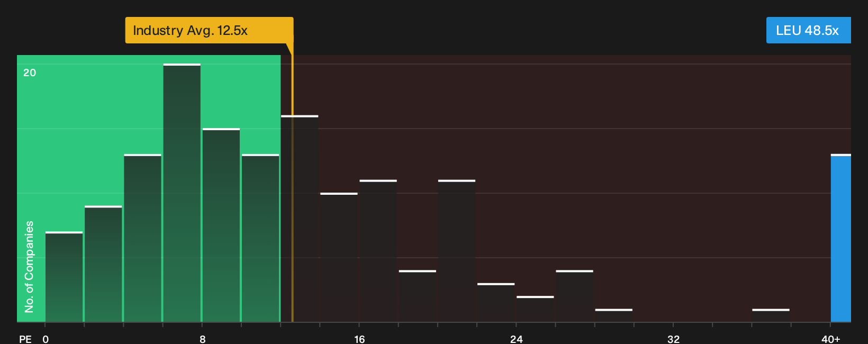Click the LEU 48.5x label

tap(808, 30)
